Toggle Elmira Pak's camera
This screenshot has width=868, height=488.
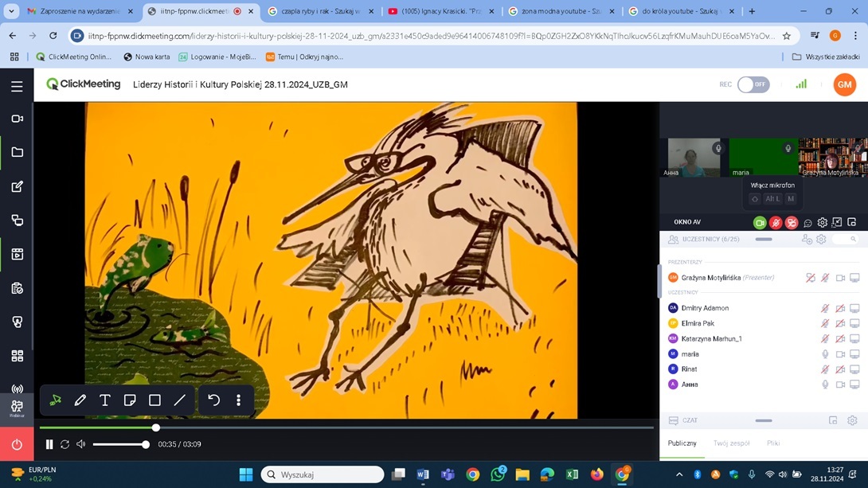840,323
